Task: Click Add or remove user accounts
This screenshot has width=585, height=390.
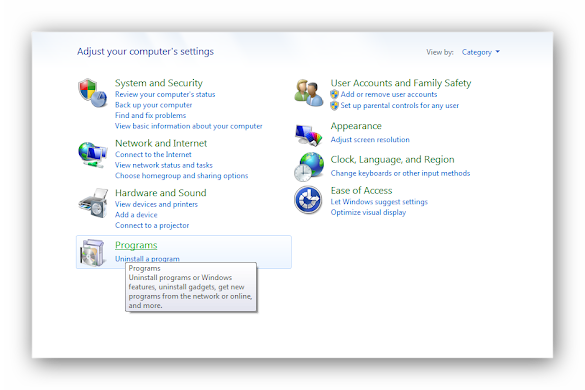Action: click(389, 94)
